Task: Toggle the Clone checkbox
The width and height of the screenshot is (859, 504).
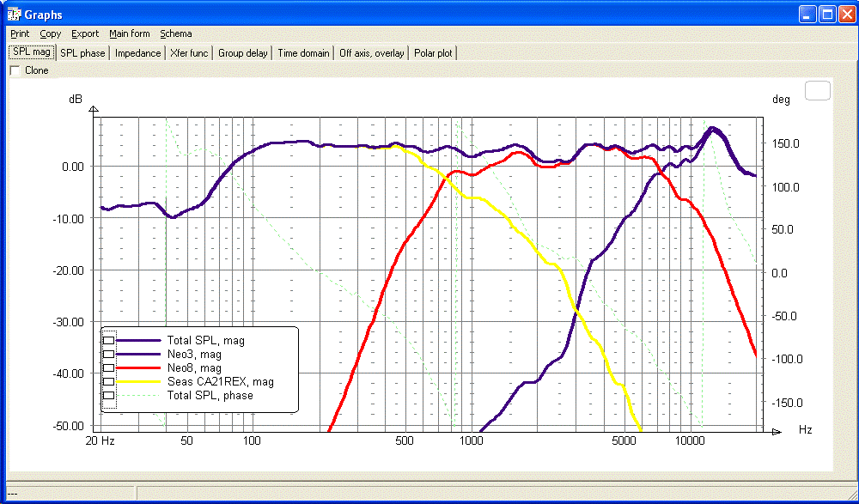Action: point(15,70)
